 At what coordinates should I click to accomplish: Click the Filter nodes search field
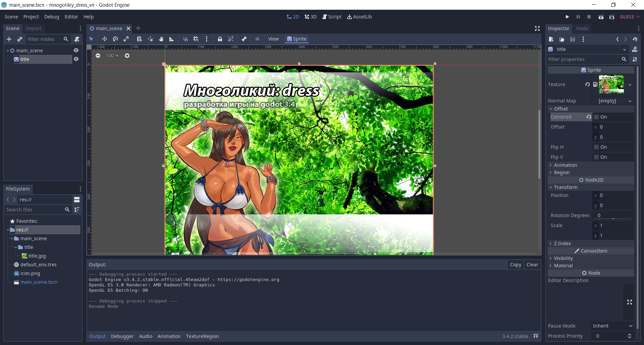(x=48, y=39)
